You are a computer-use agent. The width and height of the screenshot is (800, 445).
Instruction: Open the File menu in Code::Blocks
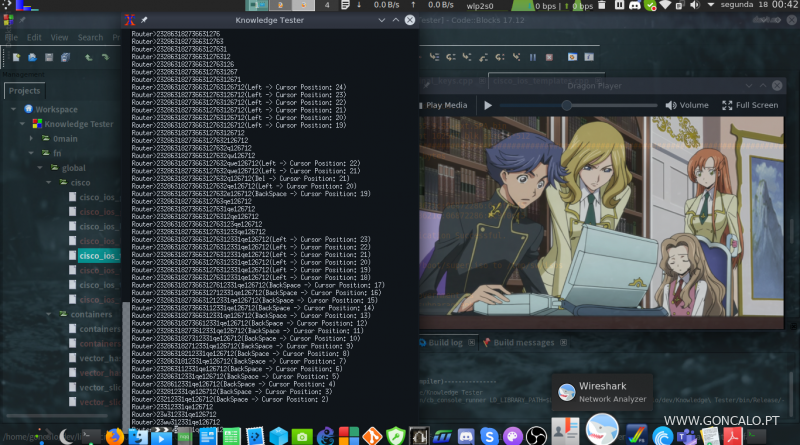point(11,37)
